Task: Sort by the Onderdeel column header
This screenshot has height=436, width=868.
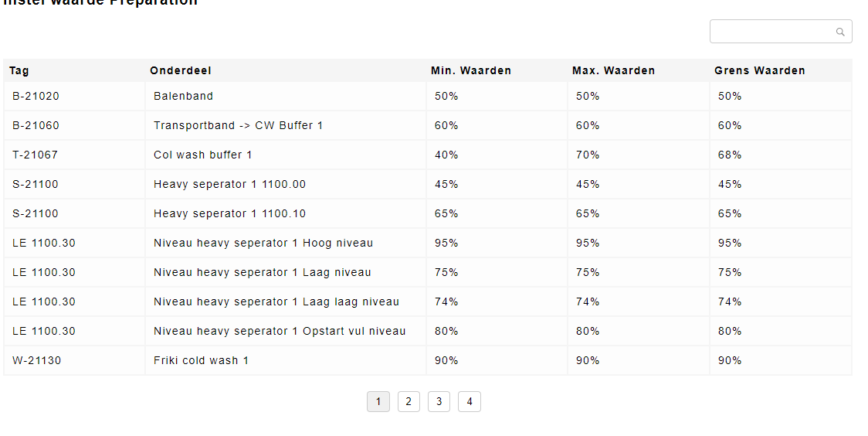Action: [x=181, y=70]
